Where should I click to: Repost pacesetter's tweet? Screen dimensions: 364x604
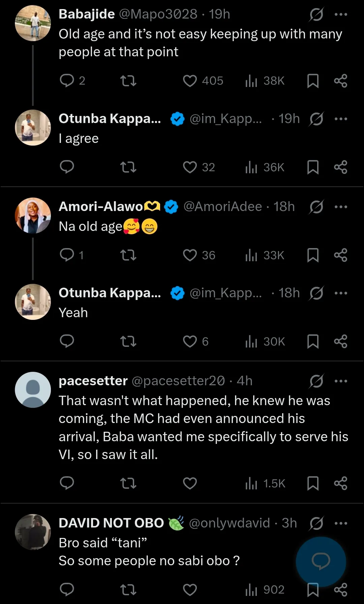[128, 483]
